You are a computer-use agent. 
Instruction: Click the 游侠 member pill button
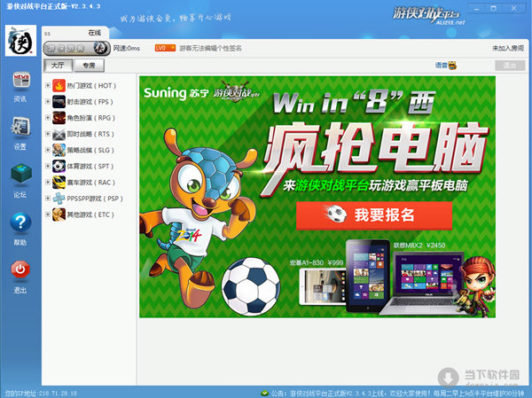click(76, 48)
